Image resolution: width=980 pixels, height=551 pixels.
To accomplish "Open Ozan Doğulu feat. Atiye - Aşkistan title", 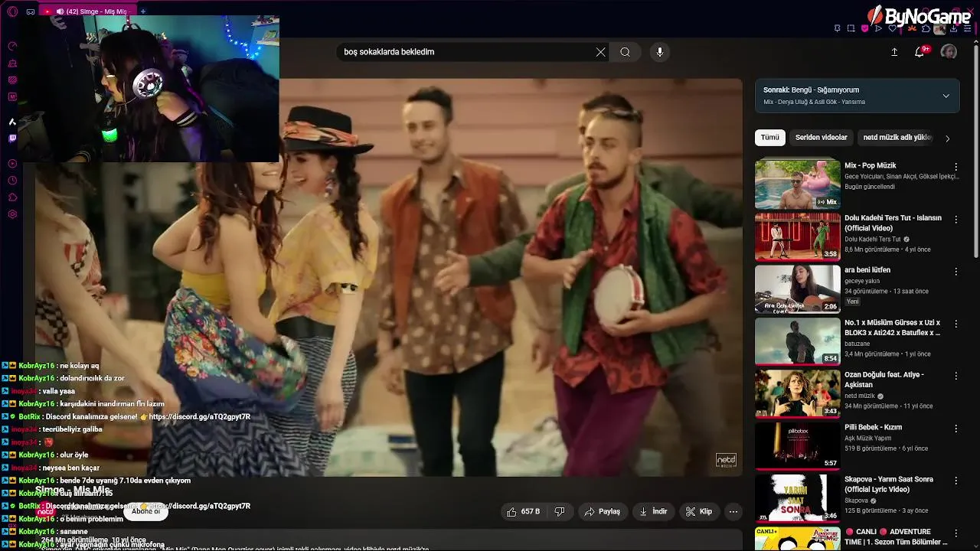I will point(884,380).
